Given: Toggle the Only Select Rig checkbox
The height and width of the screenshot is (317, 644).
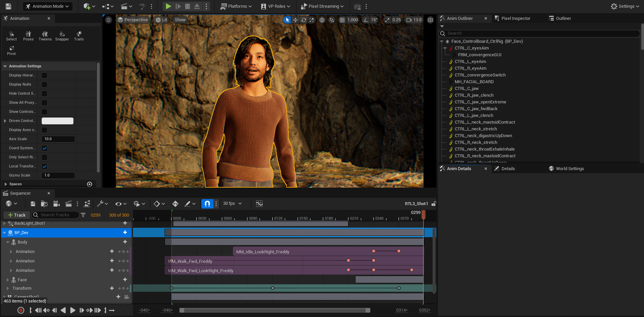Looking at the screenshot, I should tap(44, 157).
